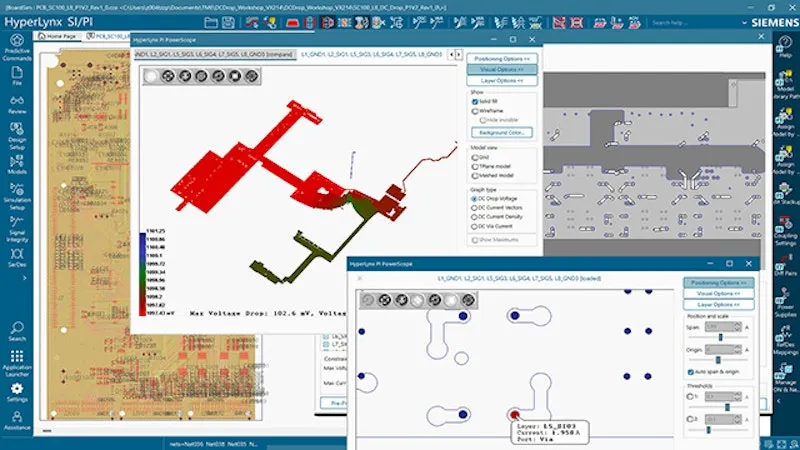
Task: Select Meshed model view
Action: [x=474, y=176]
